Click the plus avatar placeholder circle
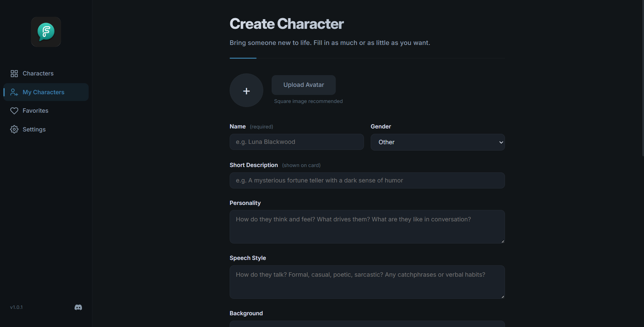 246,90
